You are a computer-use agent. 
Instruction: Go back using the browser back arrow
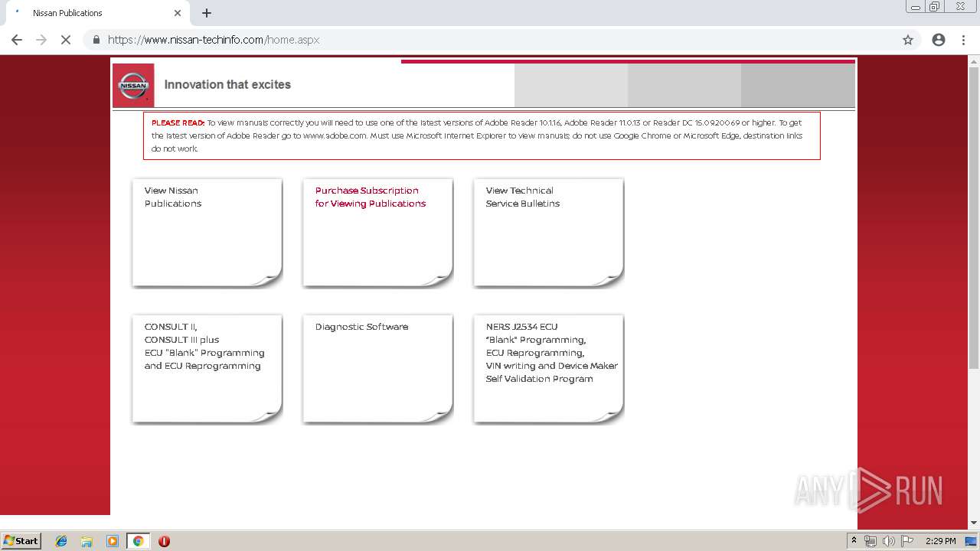(x=17, y=40)
